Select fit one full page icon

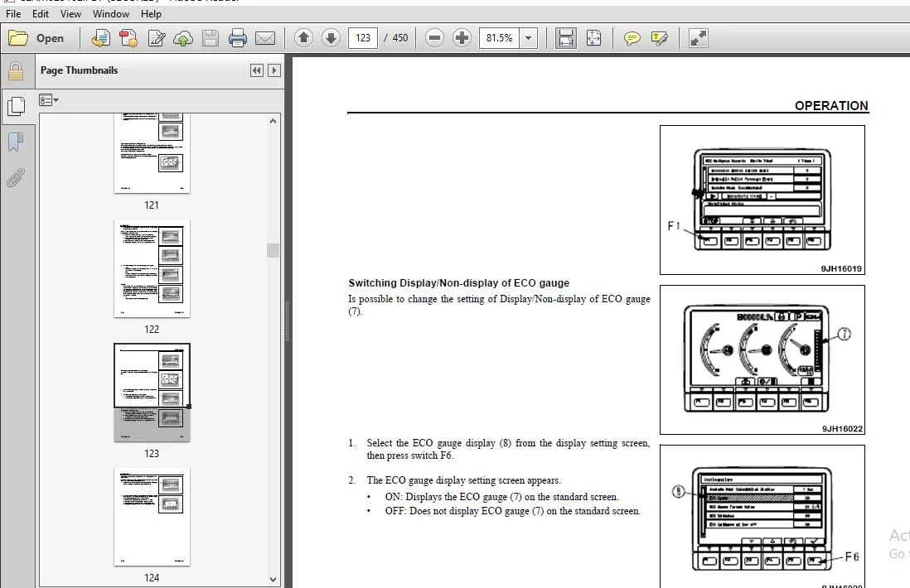pos(593,38)
